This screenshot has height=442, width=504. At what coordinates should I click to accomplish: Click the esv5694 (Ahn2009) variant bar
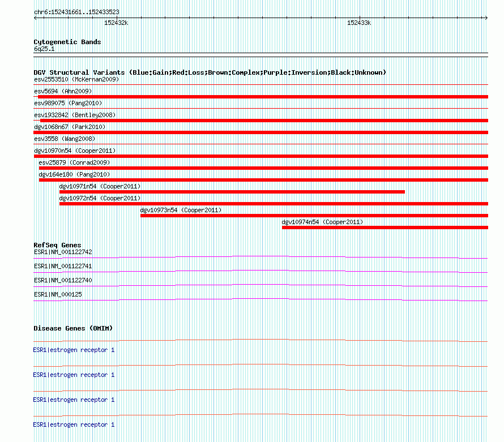point(263,97)
